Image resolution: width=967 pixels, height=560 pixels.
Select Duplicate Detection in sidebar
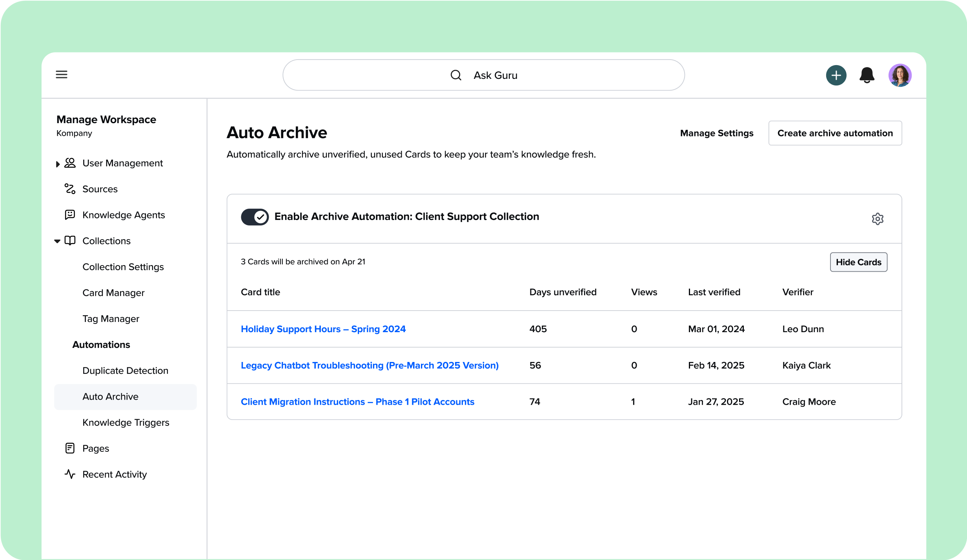click(x=125, y=371)
